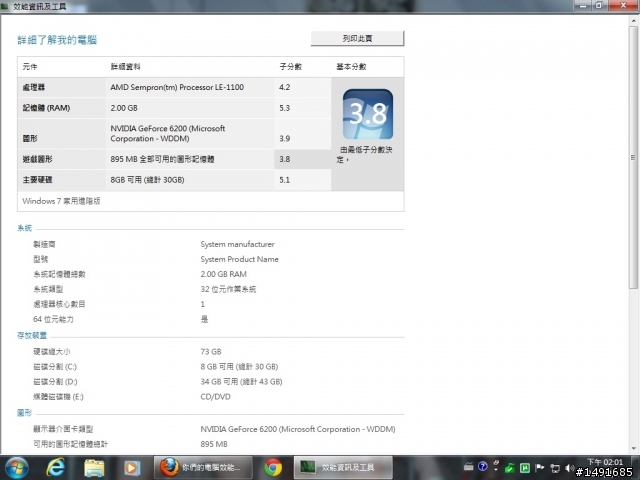The height and width of the screenshot is (480, 640).
Task: Click NVIDIA GeForce 6200 details in table
Action: [168, 133]
